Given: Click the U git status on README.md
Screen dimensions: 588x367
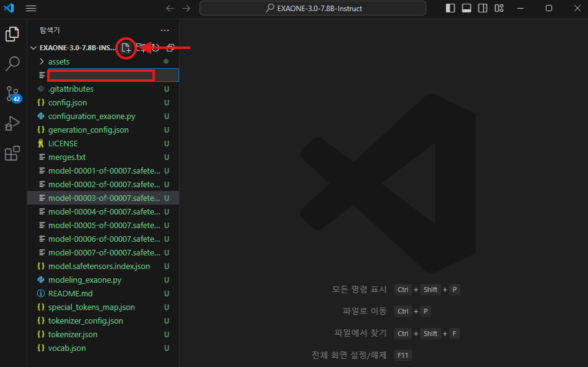Looking at the screenshot, I should click(x=167, y=294).
